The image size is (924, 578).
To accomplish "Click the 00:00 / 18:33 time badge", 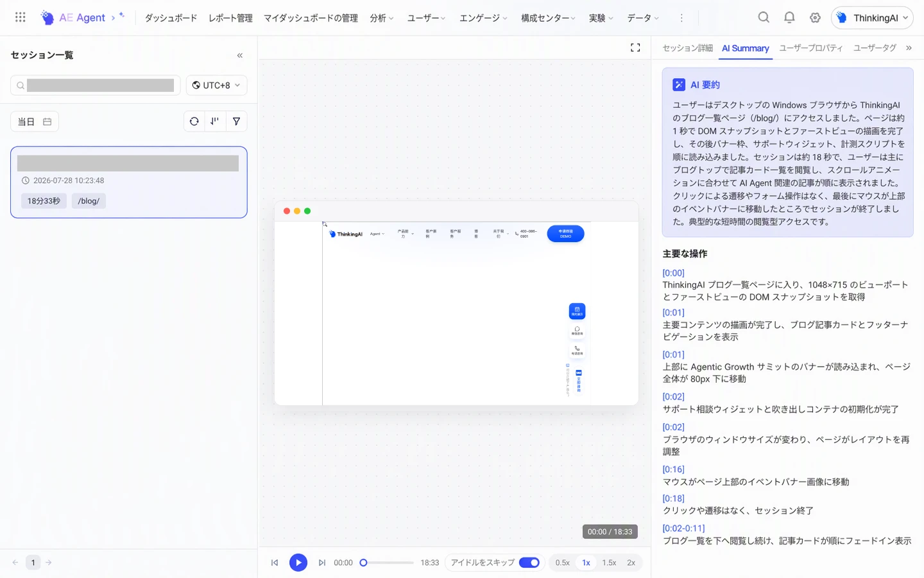I will click(x=610, y=532).
